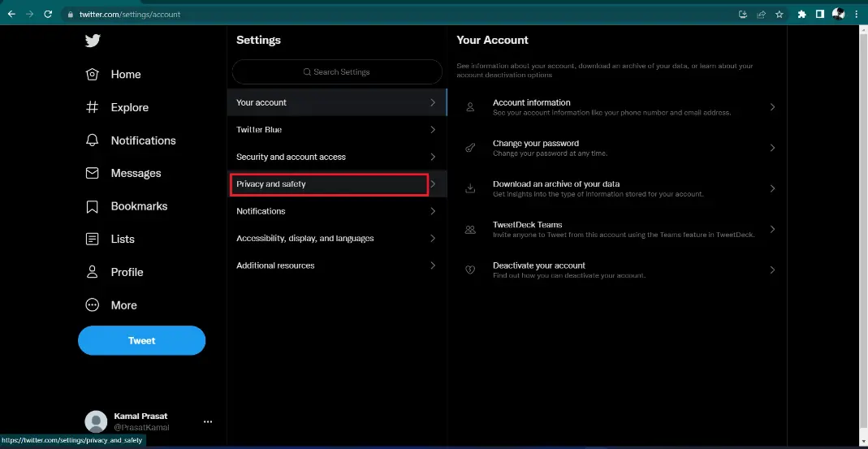Viewport: 868px width, 449px height.
Task: Select Additional resources in Settings
Action: [337, 266]
